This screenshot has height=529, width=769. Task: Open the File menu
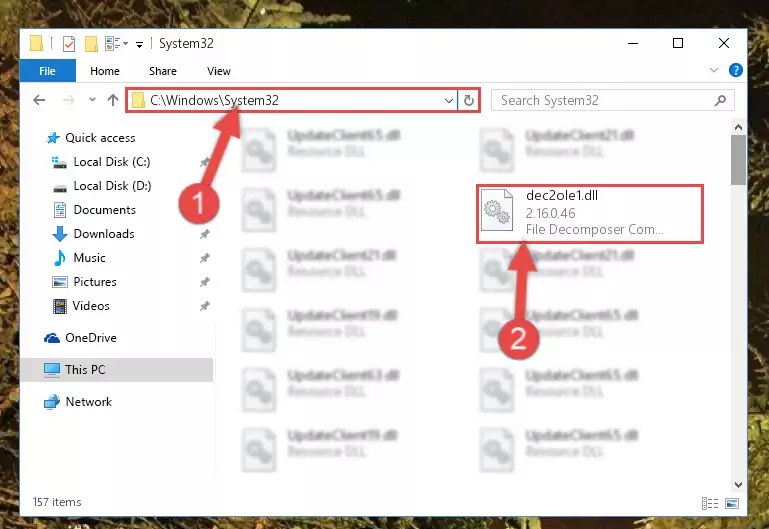point(48,71)
